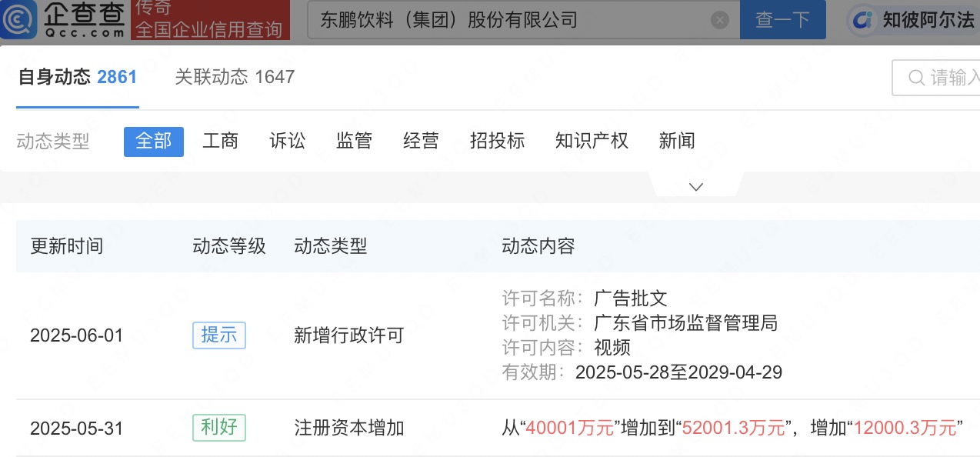This screenshot has width=980, height=457.
Task: Clear search box with X icon
Action: [719, 20]
